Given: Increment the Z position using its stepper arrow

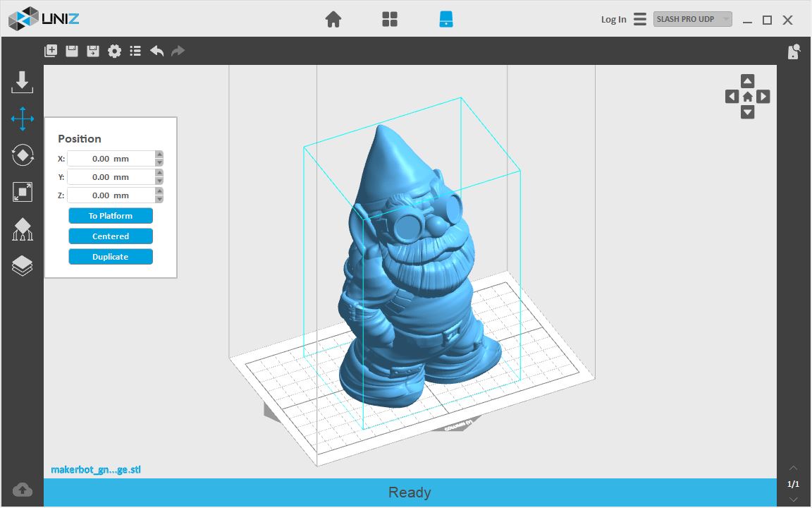Looking at the screenshot, I should (159, 192).
